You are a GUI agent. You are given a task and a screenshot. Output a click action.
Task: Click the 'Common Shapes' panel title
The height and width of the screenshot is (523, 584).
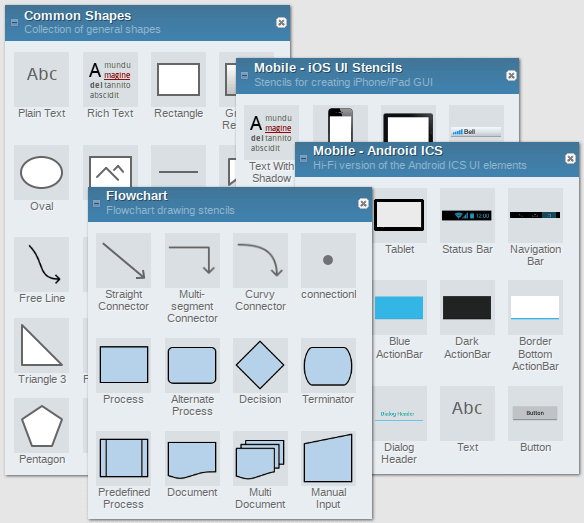tap(77, 16)
